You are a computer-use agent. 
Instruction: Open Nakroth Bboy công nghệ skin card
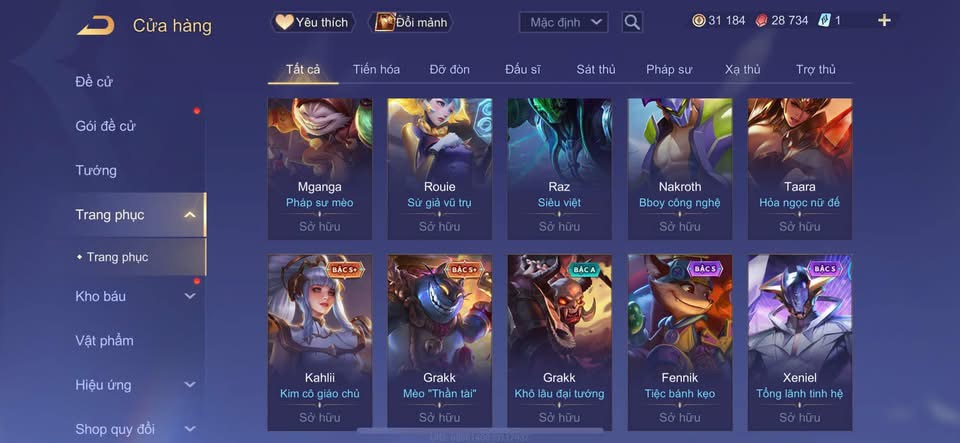(680, 169)
